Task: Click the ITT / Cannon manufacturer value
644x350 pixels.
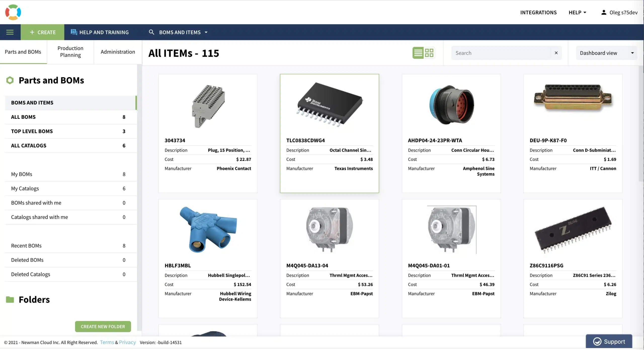Action: (603, 168)
